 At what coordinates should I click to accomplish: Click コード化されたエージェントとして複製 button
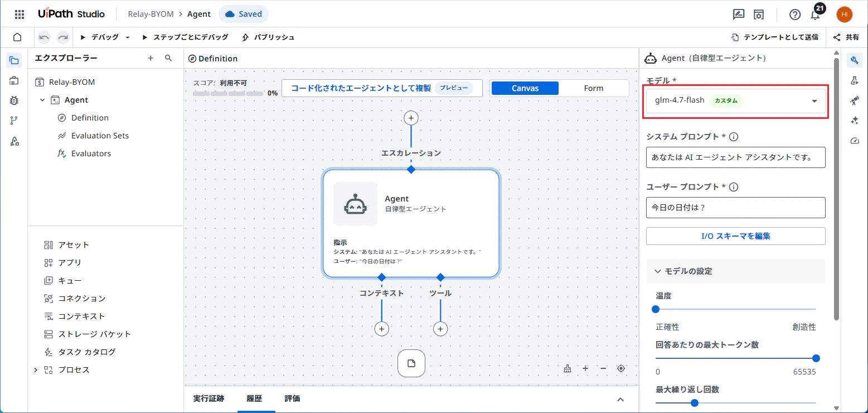(x=382, y=88)
